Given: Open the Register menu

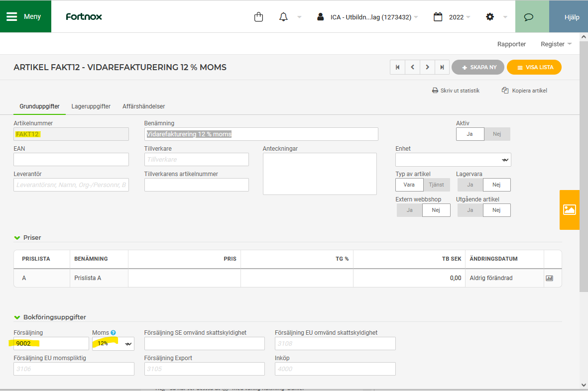Looking at the screenshot, I should [556, 44].
